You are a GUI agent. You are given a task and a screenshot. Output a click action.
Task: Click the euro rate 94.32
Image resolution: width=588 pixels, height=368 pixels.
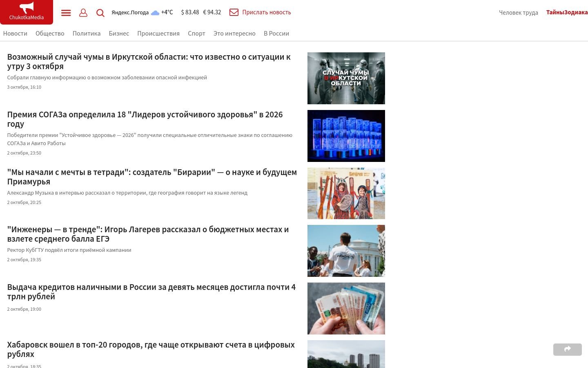pos(212,12)
